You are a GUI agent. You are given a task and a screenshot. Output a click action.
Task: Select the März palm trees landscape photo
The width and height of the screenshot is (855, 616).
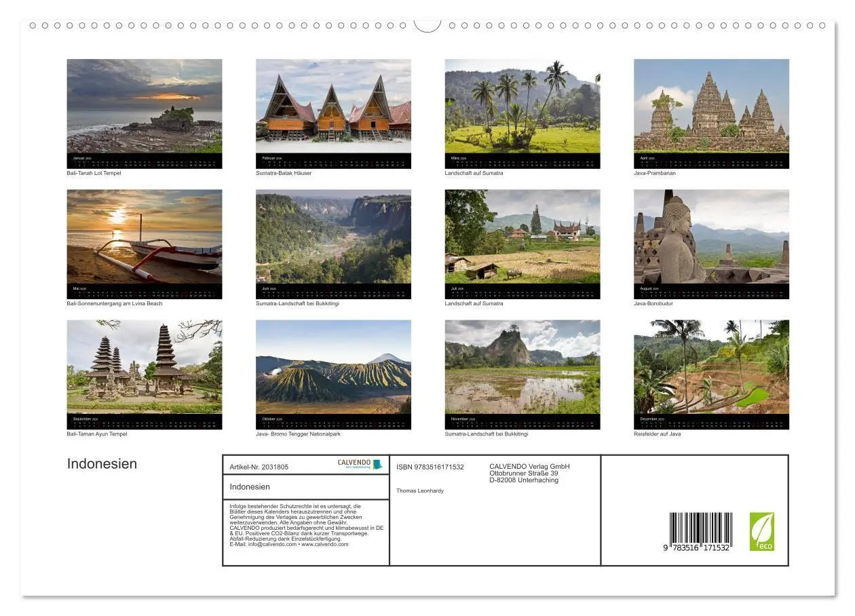(x=522, y=106)
